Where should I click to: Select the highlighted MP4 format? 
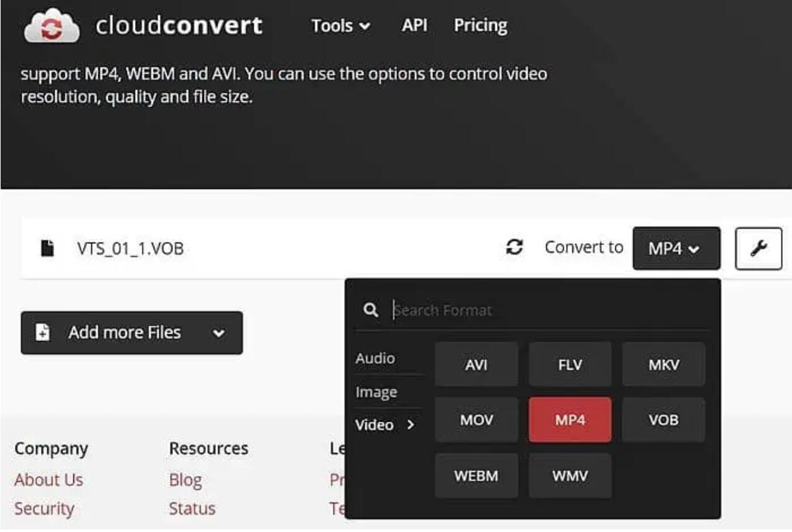(571, 420)
